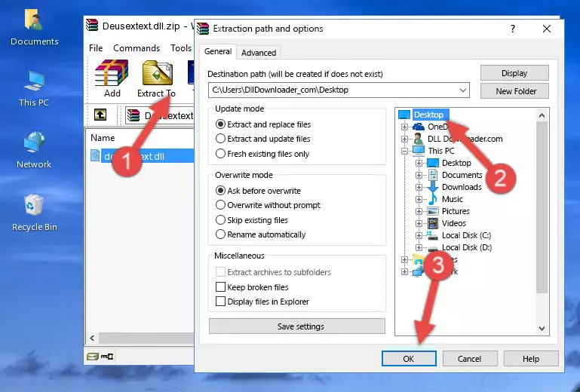
Task: Expand the Pictures tree node
Action: pos(419,212)
